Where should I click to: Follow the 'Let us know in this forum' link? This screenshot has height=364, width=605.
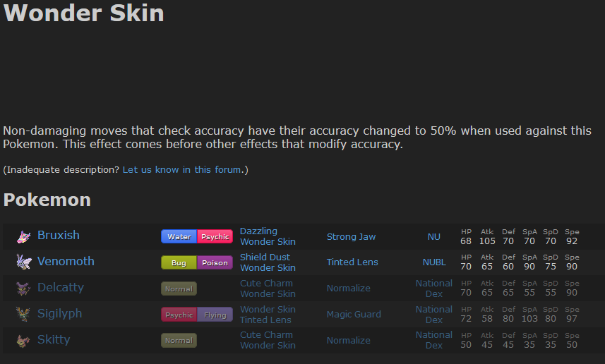point(184,170)
